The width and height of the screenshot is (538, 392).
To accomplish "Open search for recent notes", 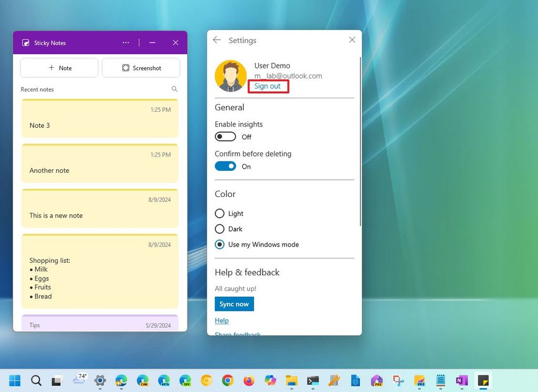I will (174, 89).
